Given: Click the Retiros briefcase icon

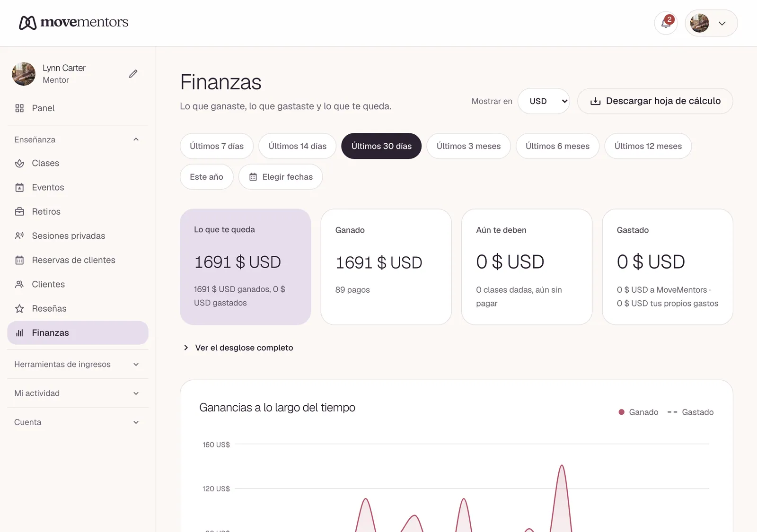Looking at the screenshot, I should [19, 211].
